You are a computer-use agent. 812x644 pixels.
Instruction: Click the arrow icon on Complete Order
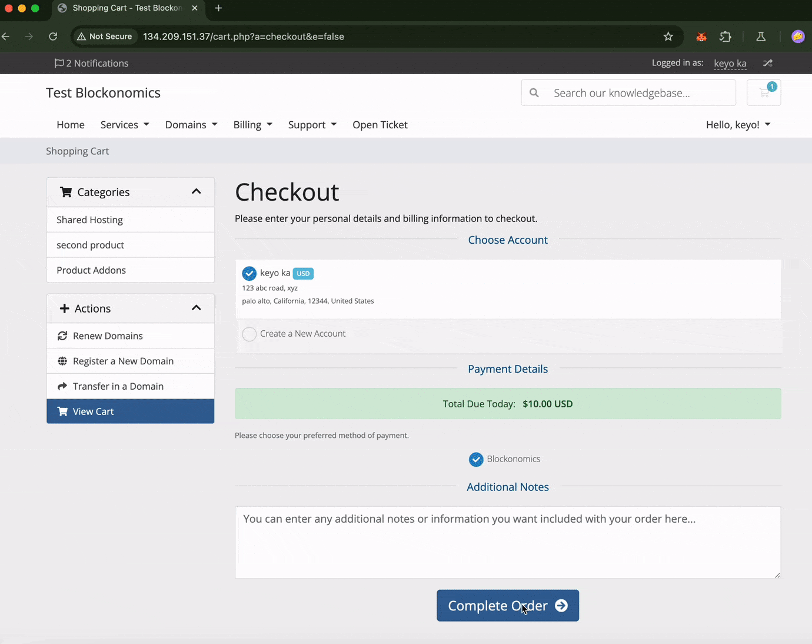point(561,606)
